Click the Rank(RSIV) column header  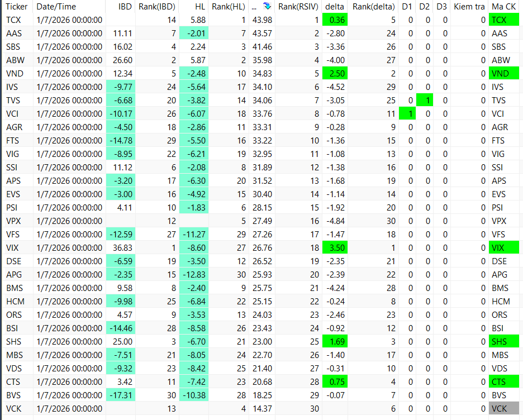298,6
